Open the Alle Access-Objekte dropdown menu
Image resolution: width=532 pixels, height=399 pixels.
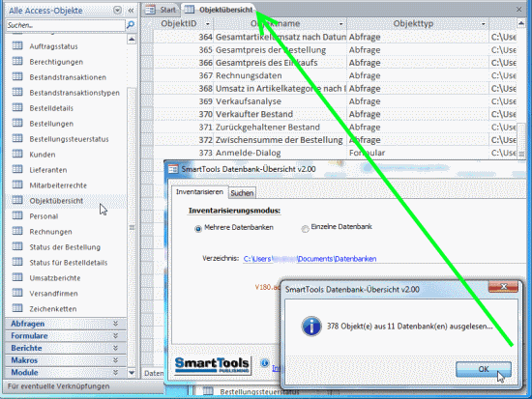[x=117, y=11]
